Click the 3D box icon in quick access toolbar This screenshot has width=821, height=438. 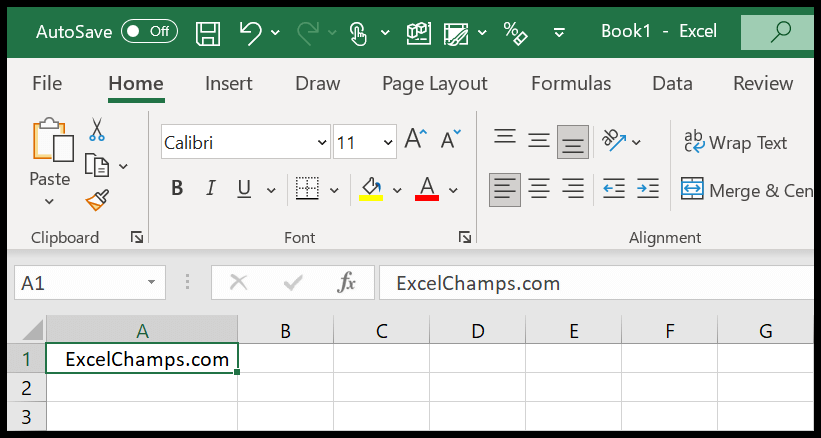click(x=418, y=32)
